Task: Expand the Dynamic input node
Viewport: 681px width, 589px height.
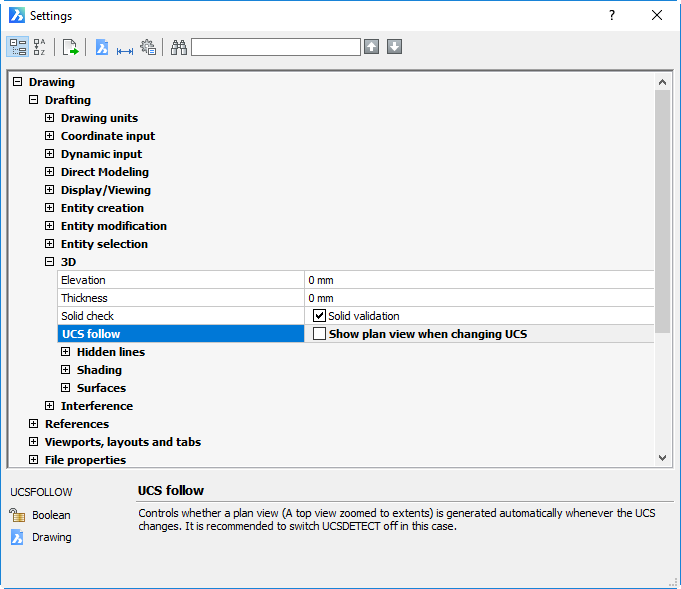Action: coord(50,154)
